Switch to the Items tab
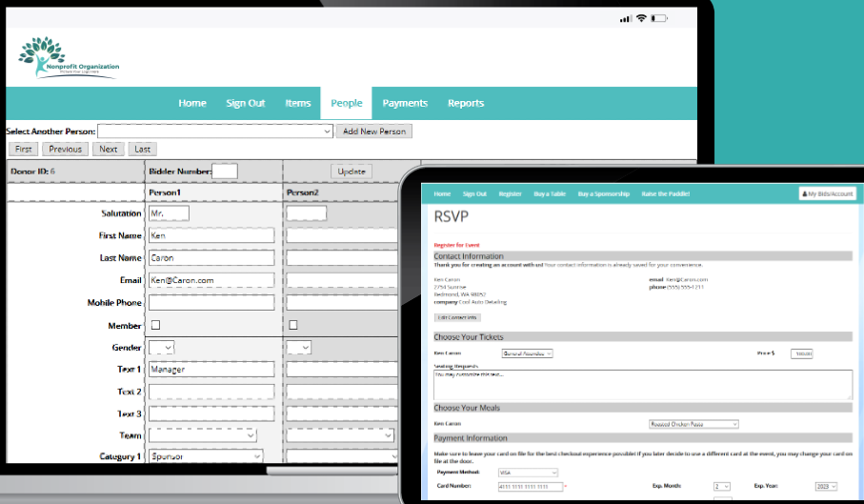The width and height of the screenshot is (864, 504). (298, 103)
